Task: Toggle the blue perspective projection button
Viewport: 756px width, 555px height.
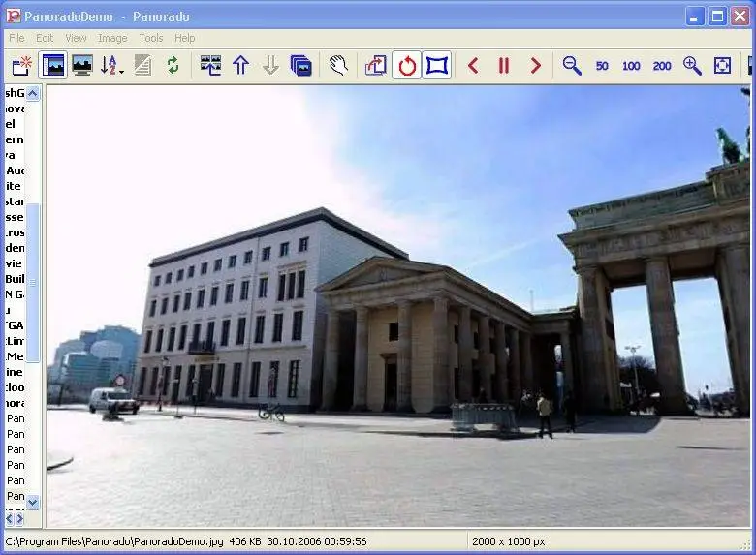Action: point(437,65)
